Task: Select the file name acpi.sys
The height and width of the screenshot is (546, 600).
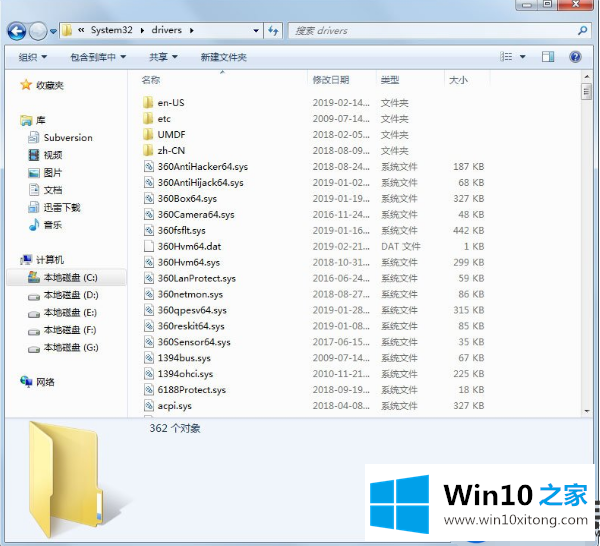Action: (x=174, y=406)
